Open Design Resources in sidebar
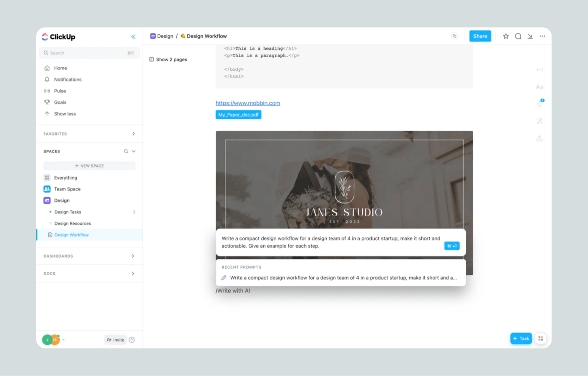 [73, 223]
